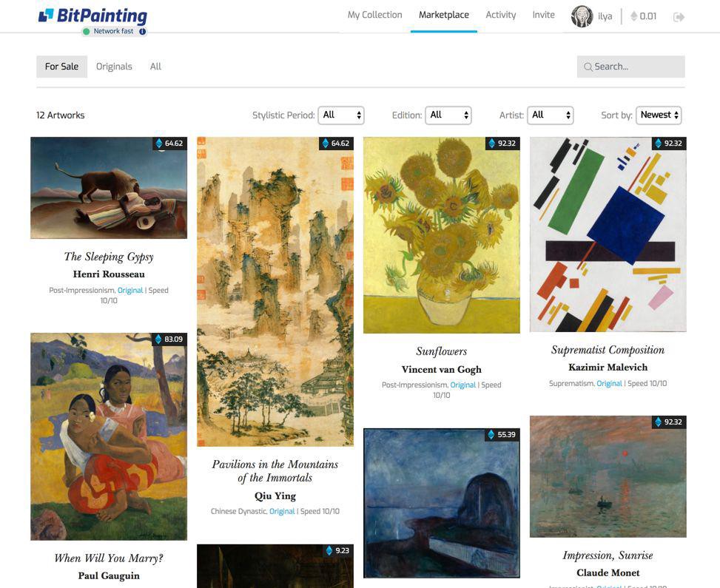Viewport: 720px width, 588px height.
Task: Go to My Collection
Action: pyautogui.click(x=374, y=15)
